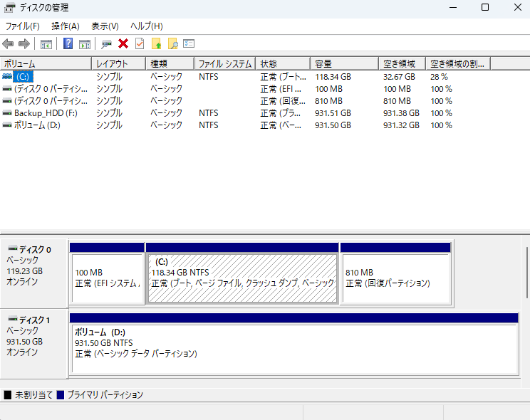Click the yellow sheet with magnifier icon
Image resolution: width=530 pixels, height=420 pixels.
click(x=172, y=44)
